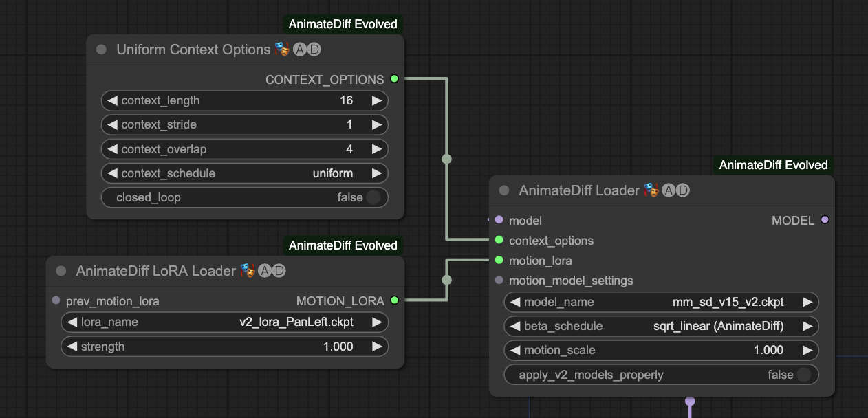This screenshot has height=418, width=868.
Task: Click the D badge on AnimateDiff LoRA Loader
Action: [279, 270]
